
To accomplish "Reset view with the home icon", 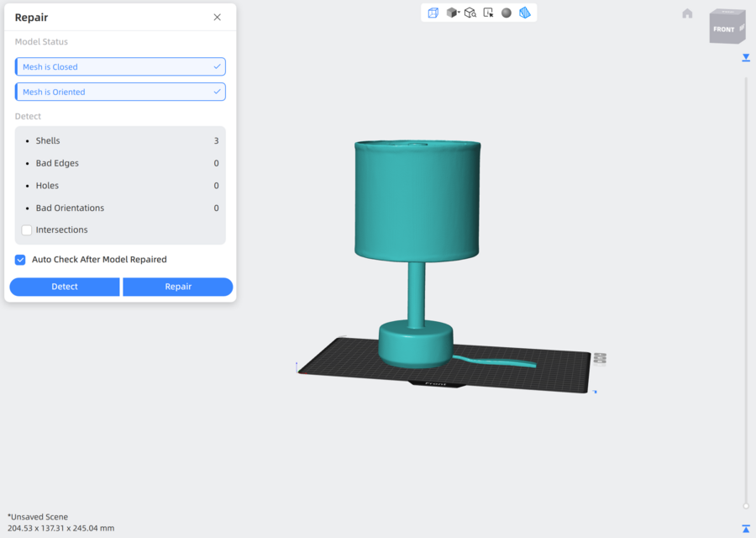I will point(687,13).
